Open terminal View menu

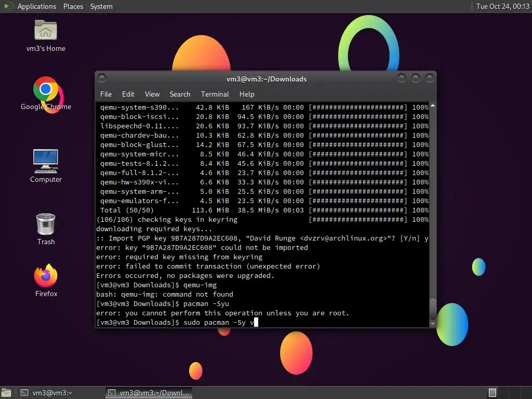pyautogui.click(x=152, y=95)
